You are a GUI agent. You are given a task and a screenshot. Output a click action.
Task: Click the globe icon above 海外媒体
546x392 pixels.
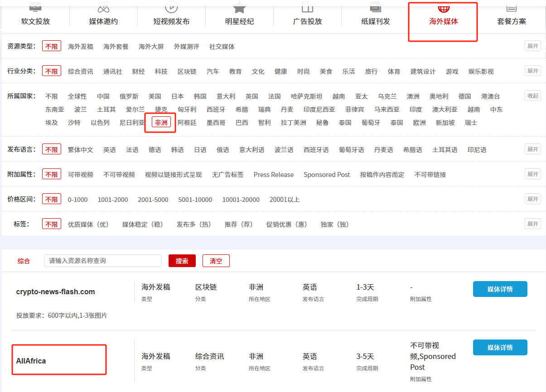[443, 7]
